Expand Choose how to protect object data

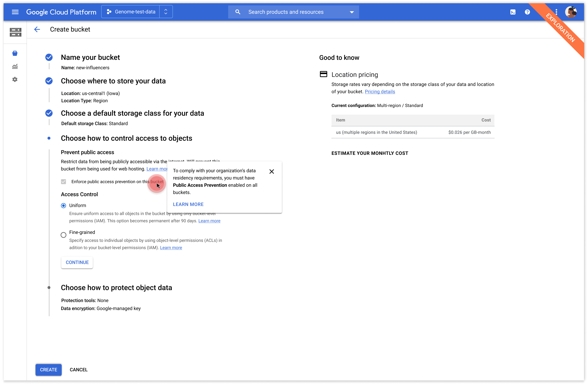(x=116, y=288)
